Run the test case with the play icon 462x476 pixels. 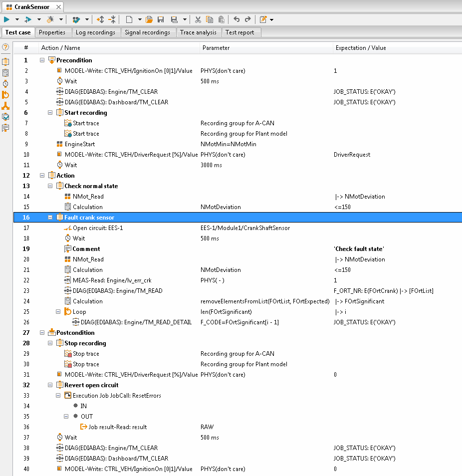pos(6,20)
